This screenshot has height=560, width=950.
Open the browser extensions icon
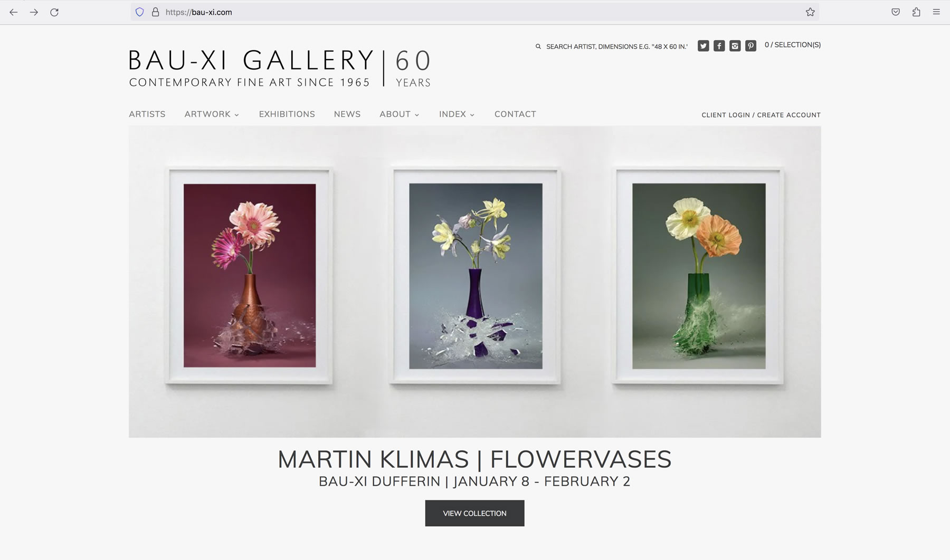point(916,12)
